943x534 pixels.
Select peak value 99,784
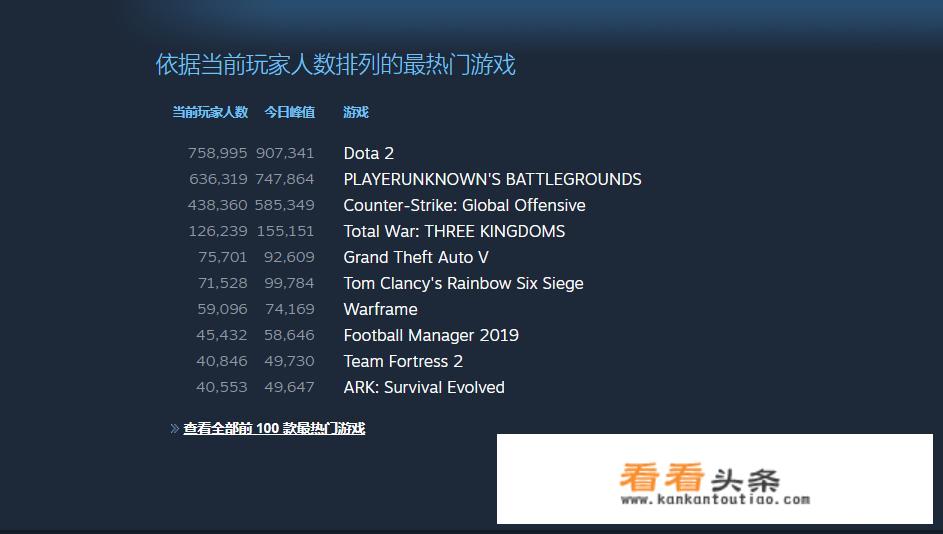[289, 283]
